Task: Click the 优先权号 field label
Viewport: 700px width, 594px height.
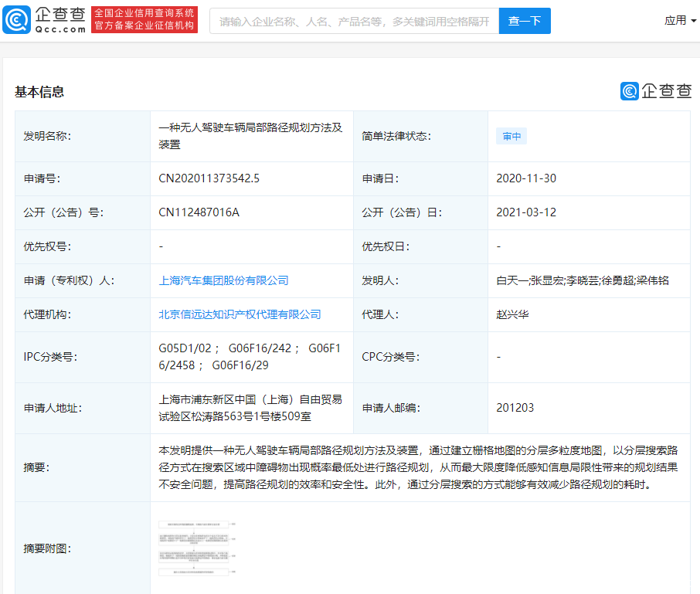Action: point(47,246)
